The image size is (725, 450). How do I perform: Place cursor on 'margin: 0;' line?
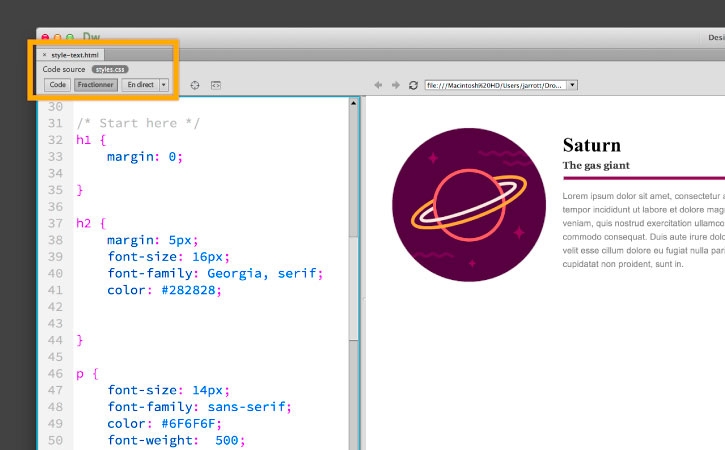pyautogui.click(x=145, y=156)
